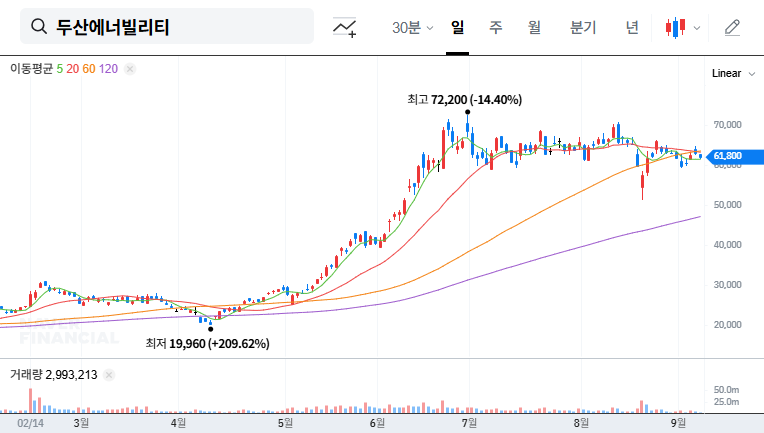Click the 02/14 date axis label
The image size is (764, 433).
click(x=30, y=423)
